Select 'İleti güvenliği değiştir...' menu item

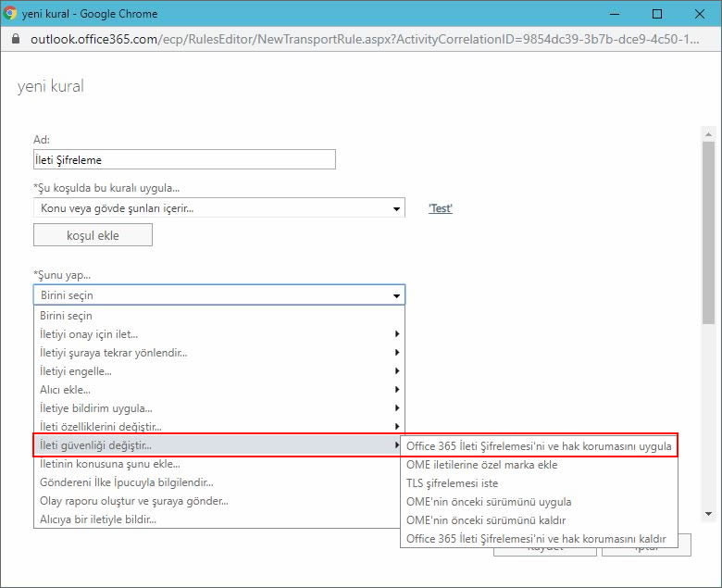click(217, 445)
